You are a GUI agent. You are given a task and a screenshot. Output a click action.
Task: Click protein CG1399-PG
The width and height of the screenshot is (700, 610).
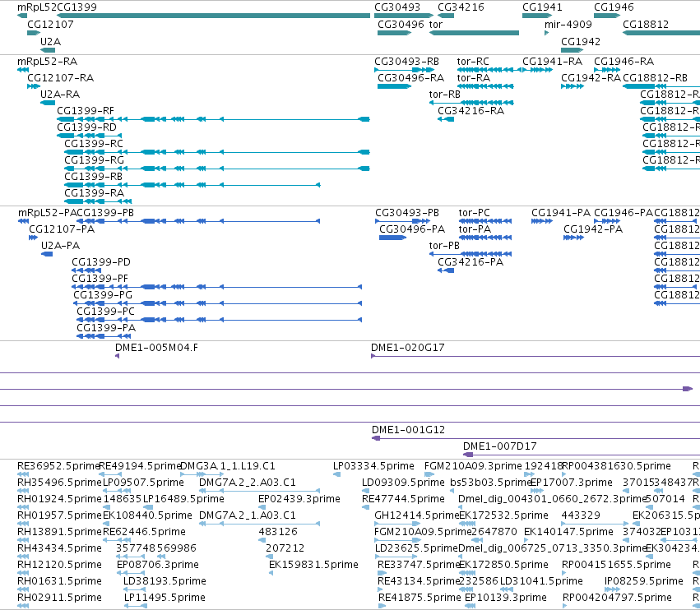[x=103, y=295]
